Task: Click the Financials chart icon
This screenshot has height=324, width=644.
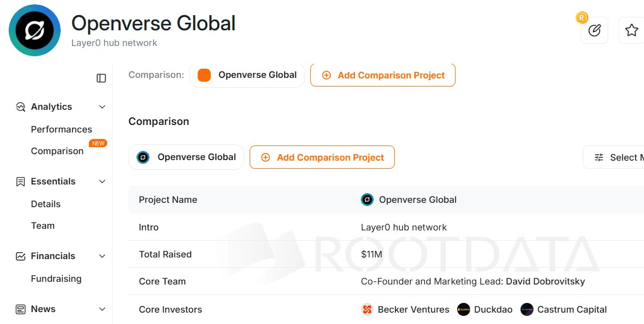Action: (x=21, y=256)
